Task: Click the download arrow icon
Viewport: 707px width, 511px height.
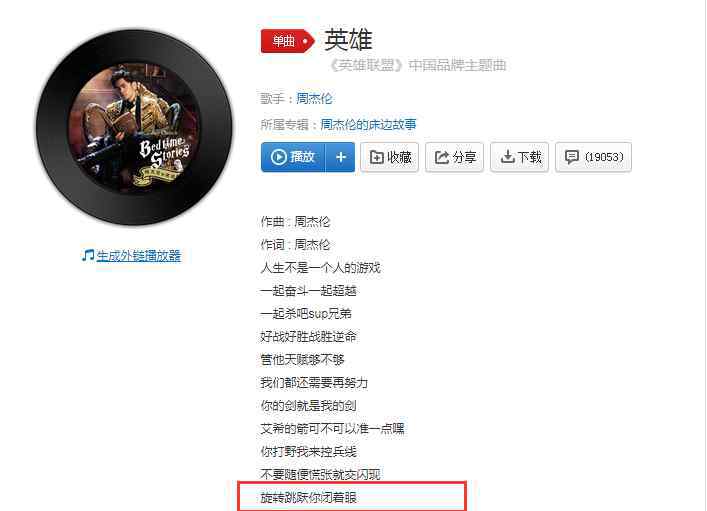Action: click(508, 157)
